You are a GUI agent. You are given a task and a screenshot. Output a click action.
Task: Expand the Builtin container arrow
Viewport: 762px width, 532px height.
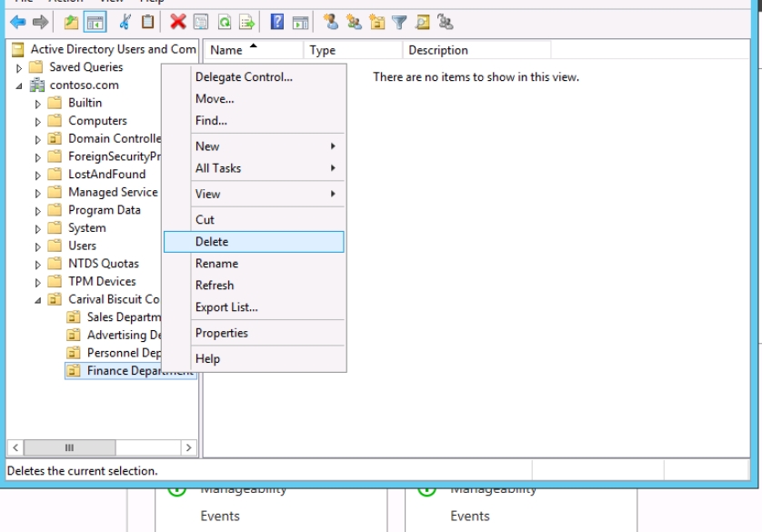click(x=38, y=104)
